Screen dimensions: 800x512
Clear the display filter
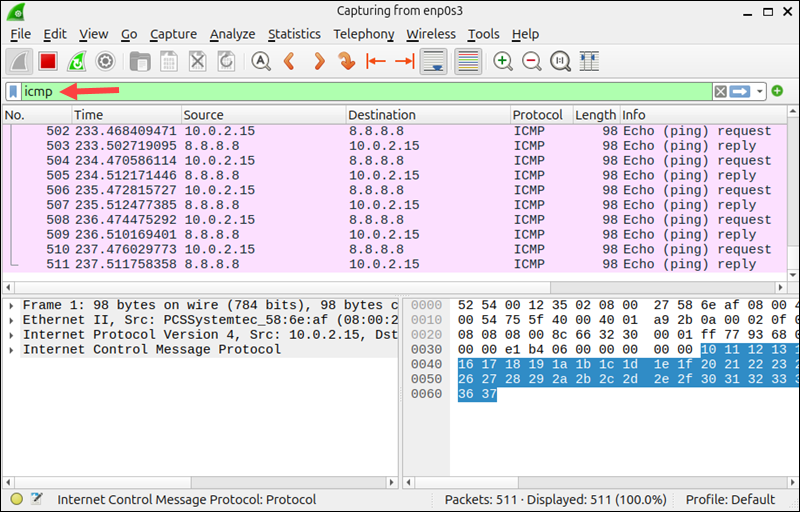(720, 92)
